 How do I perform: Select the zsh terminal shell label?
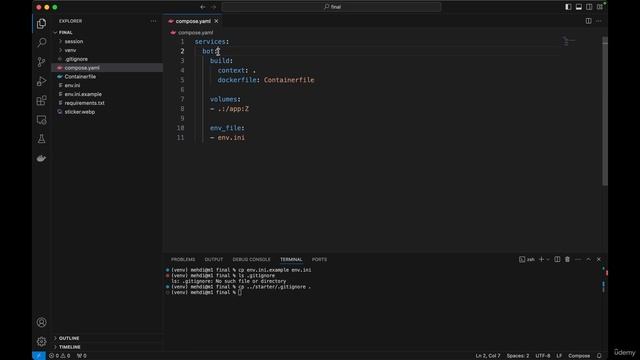pos(527,260)
